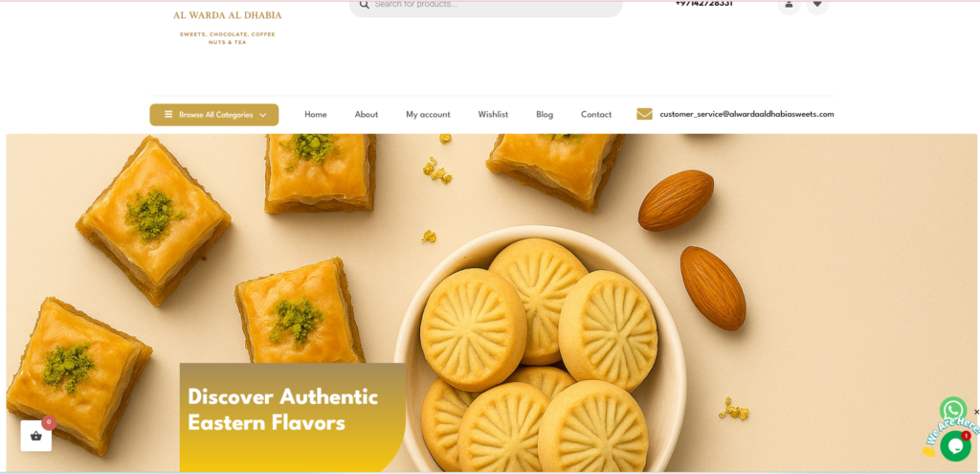The image size is (980, 474).
Task: Click the hamburger icon in Browse All Categories
Action: (x=168, y=115)
